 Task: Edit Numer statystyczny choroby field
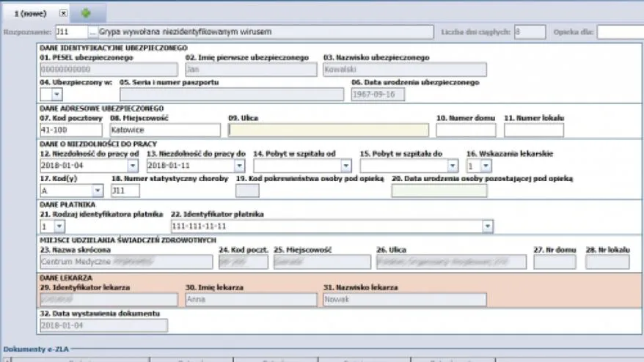(x=125, y=191)
